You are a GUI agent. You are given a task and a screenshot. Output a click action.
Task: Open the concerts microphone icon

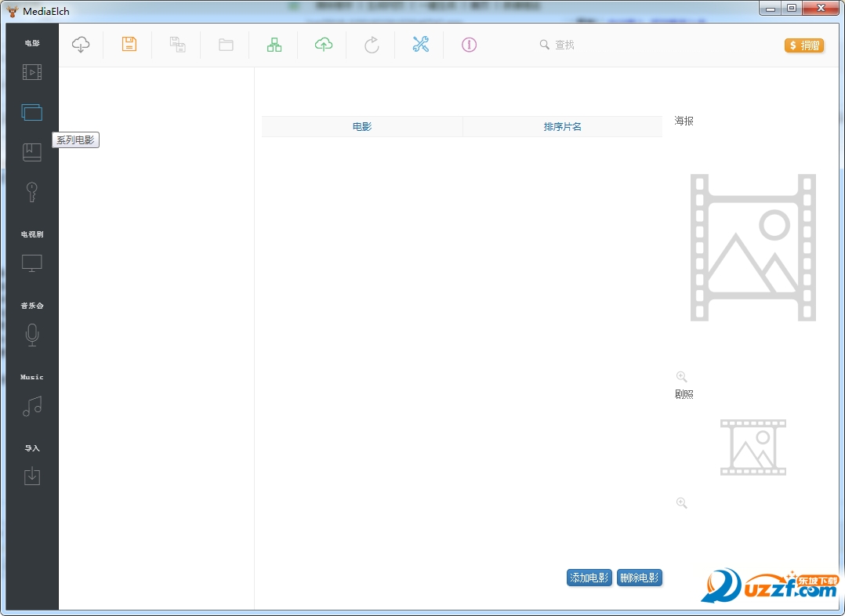(x=32, y=335)
